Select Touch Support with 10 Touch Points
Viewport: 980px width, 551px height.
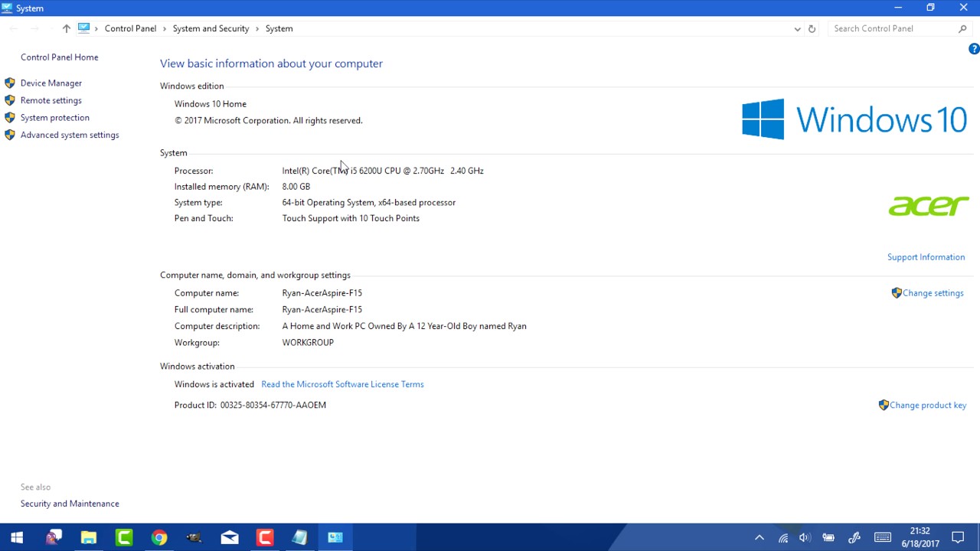(x=351, y=218)
